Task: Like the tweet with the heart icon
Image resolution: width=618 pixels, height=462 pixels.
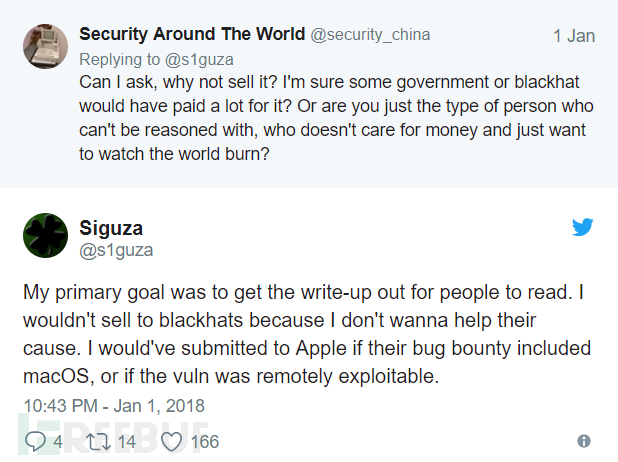Action: 171,441
